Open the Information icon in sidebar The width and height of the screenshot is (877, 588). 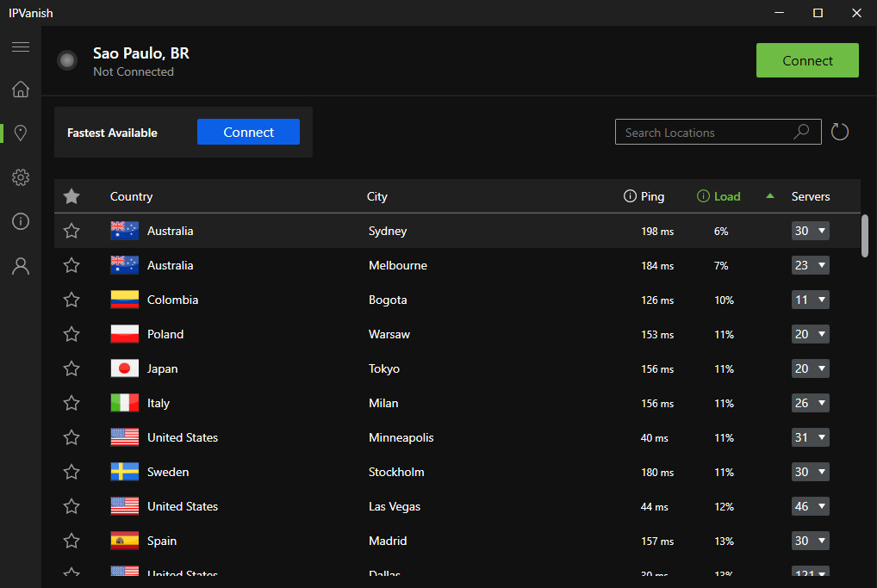tap(21, 221)
